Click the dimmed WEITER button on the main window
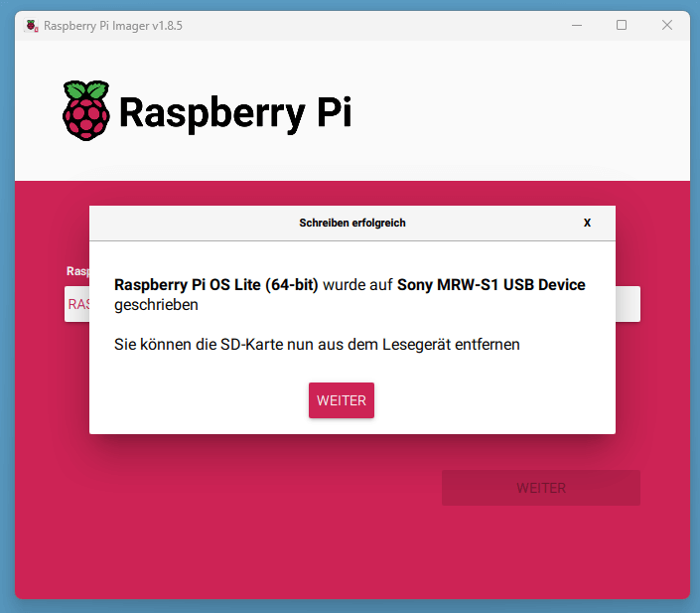This screenshot has height=613, width=700. click(x=541, y=488)
